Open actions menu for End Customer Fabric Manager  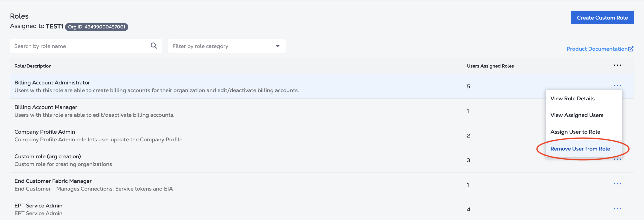(617, 184)
